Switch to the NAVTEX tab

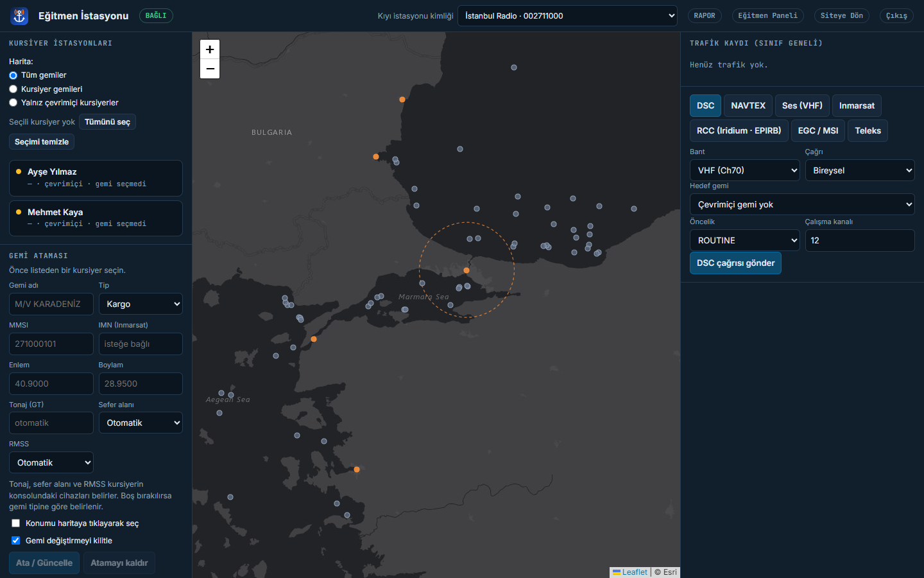pyautogui.click(x=748, y=106)
